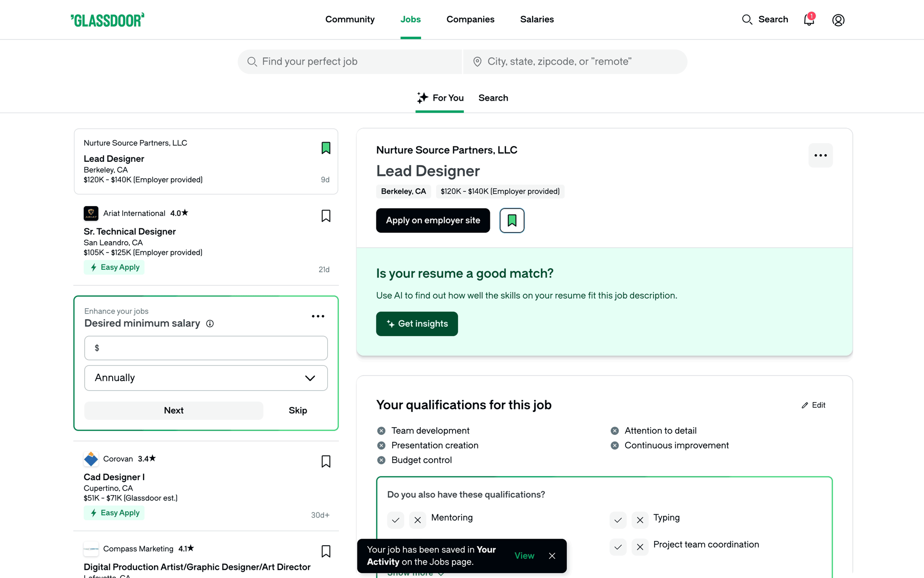Click the Team development qualification
Screen dimensions: 924x578
[x=430, y=431]
